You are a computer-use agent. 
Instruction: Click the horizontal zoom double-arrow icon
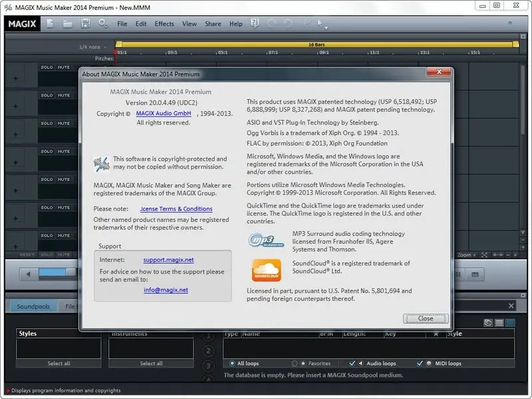tap(497, 255)
